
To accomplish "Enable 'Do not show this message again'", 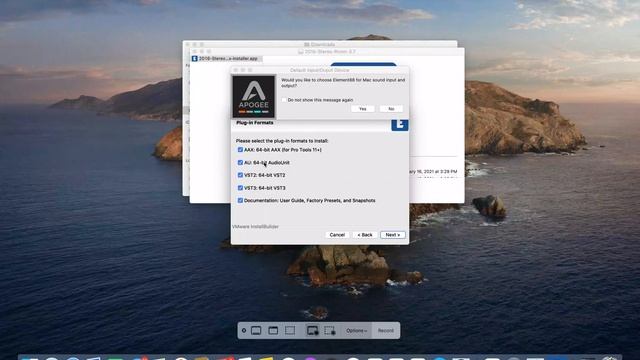I will click(x=284, y=100).
